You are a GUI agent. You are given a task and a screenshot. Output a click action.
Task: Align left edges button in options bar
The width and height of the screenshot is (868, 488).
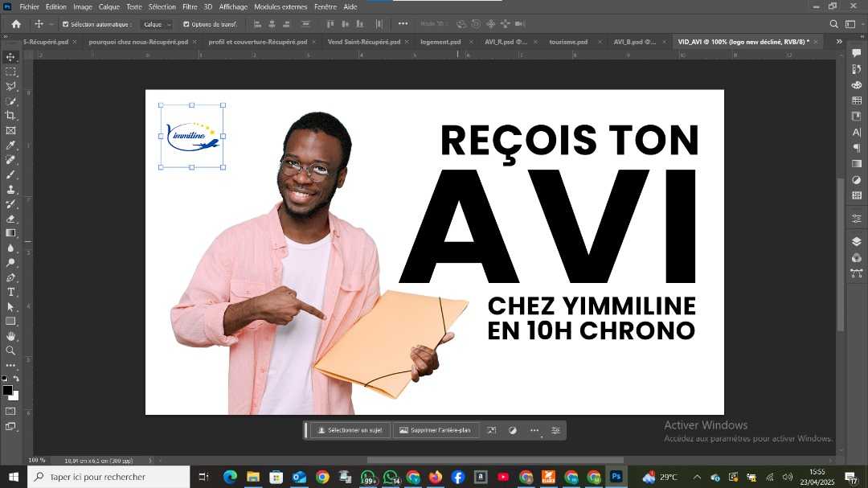point(257,24)
